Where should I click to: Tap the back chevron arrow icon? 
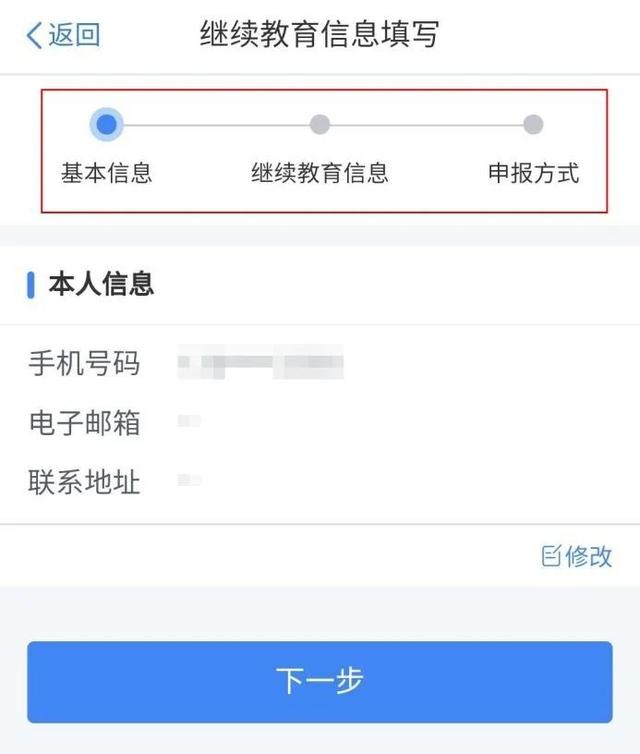coord(34,35)
